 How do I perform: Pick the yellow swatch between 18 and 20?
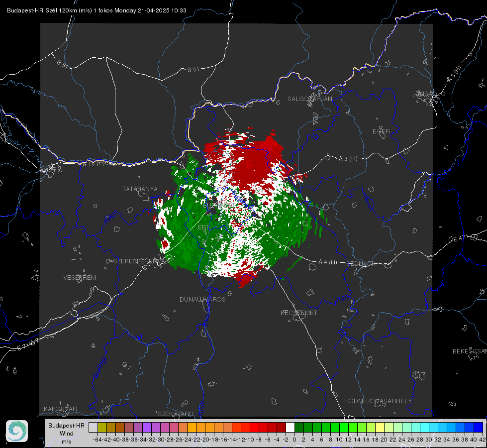click(x=380, y=428)
